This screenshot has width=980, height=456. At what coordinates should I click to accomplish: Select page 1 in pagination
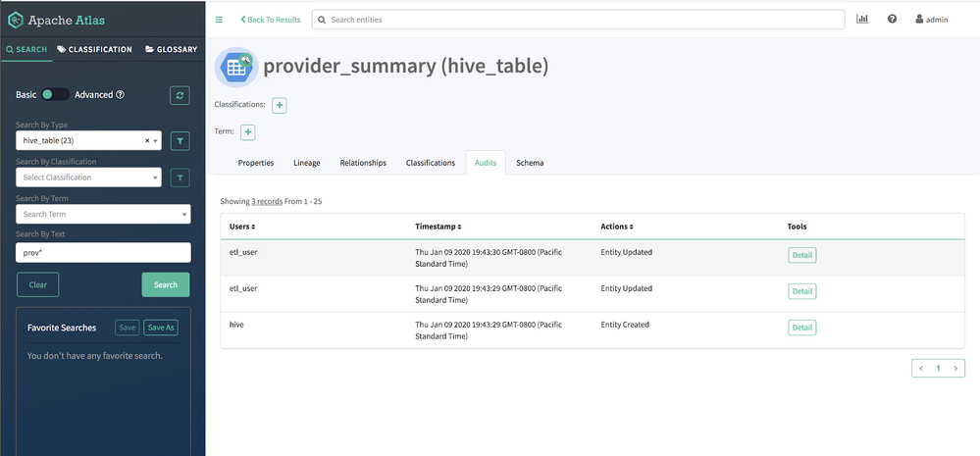point(938,369)
